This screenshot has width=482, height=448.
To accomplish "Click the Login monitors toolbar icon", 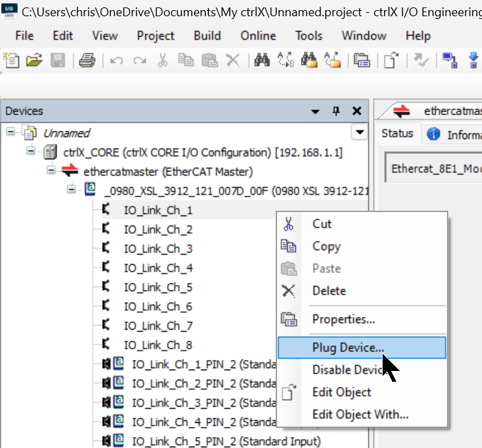I will pyautogui.click(x=450, y=60).
